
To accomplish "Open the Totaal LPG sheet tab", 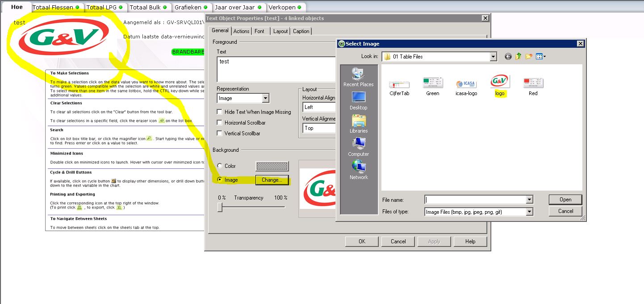I will pos(105,8).
